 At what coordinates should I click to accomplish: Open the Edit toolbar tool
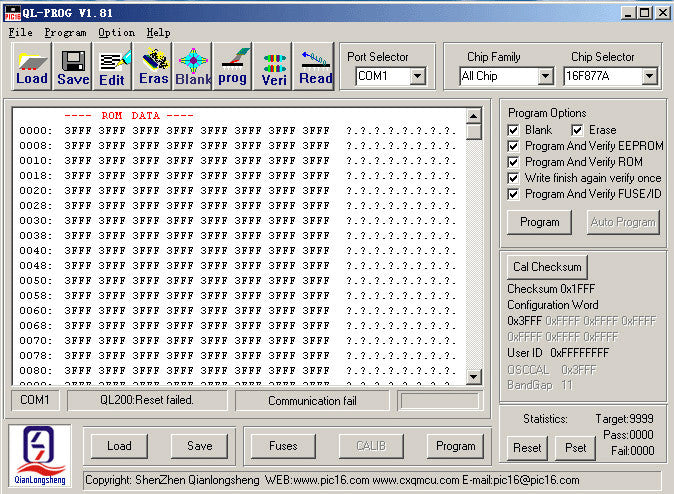coord(113,66)
